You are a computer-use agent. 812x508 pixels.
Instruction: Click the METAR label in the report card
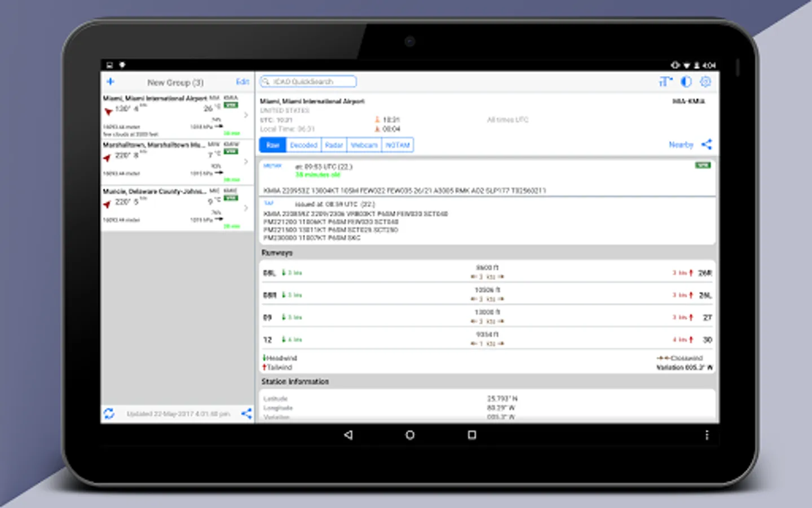(x=272, y=165)
